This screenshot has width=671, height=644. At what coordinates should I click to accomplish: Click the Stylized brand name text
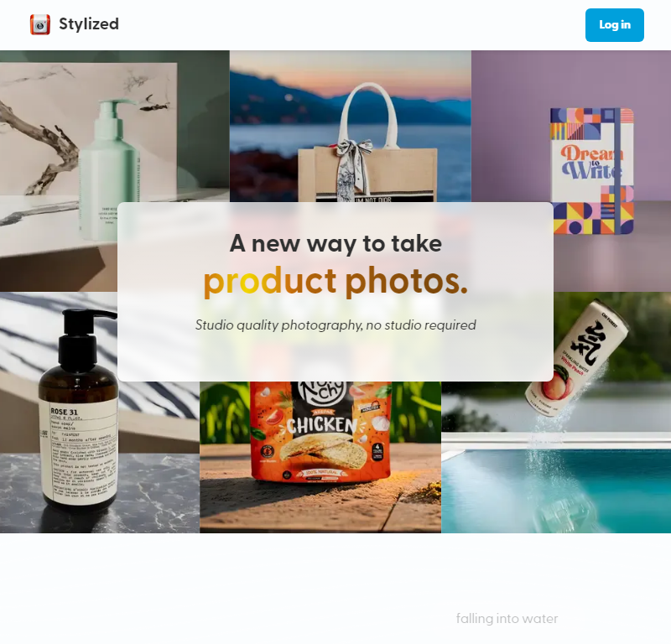89,24
